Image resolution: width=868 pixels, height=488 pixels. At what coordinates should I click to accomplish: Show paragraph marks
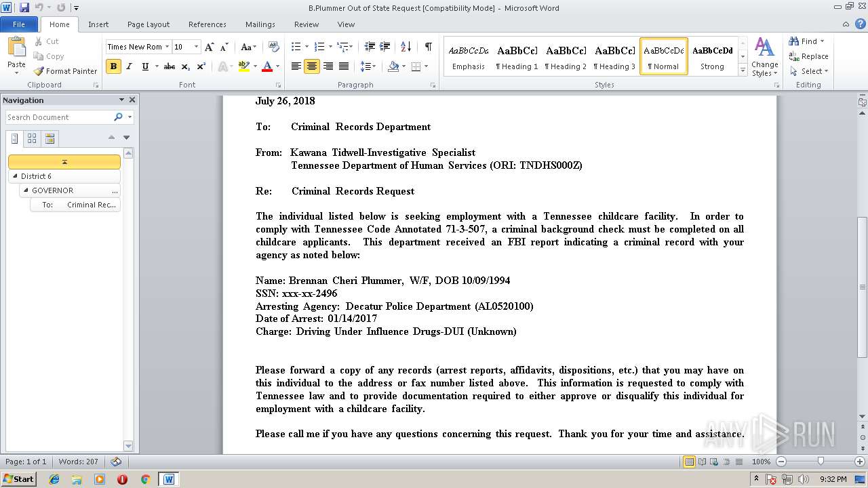point(428,47)
